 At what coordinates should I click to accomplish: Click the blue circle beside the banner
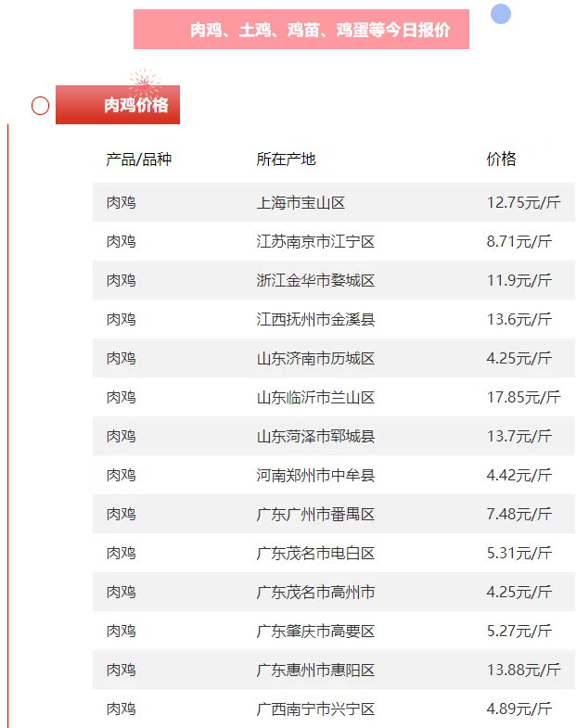coord(501,14)
